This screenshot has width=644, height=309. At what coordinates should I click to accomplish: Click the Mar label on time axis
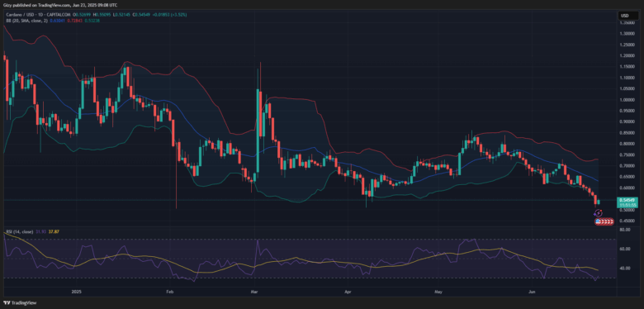(x=255, y=292)
